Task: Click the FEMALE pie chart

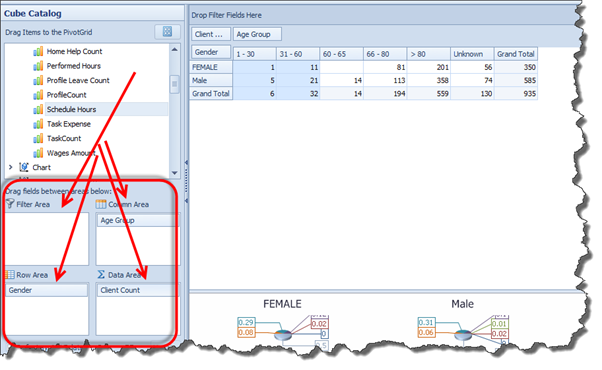Action: tap(283, 335)
